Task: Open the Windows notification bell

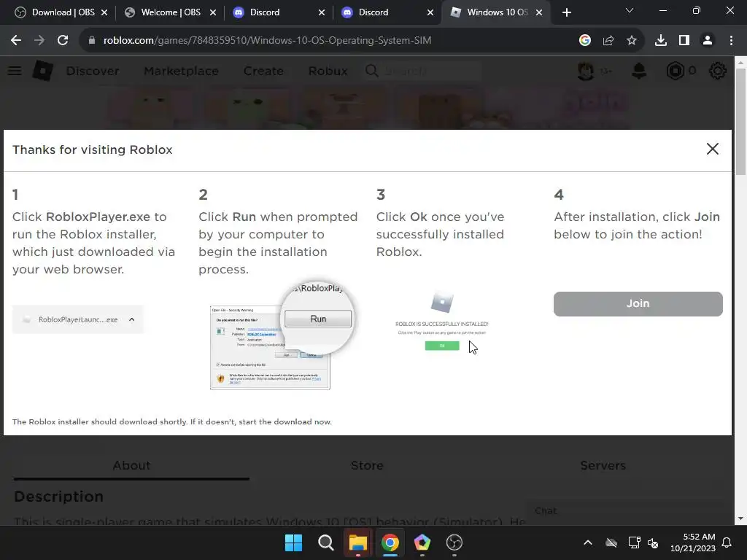Action: pyautogui.click(x=727, y=542)
